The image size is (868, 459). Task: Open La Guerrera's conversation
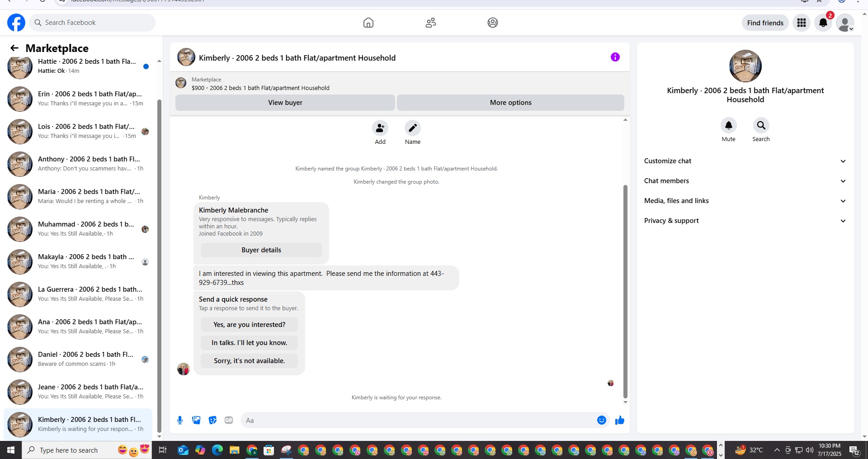coord(78,294)
